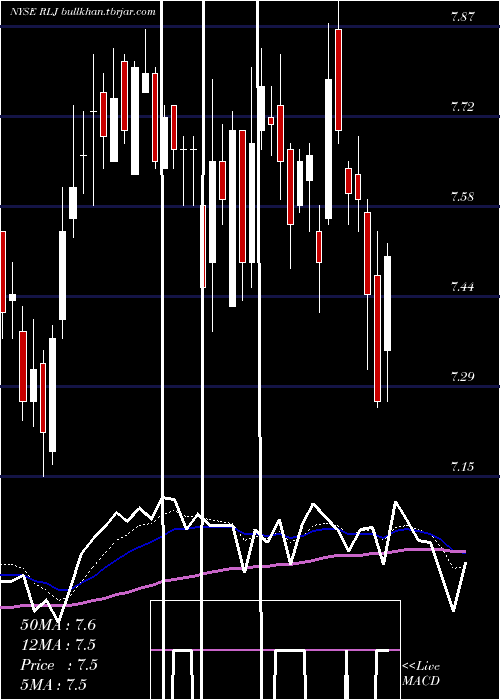Click the 7.15 price axis label
This screenshot has height=700, width=500.
tap(462, 467)
